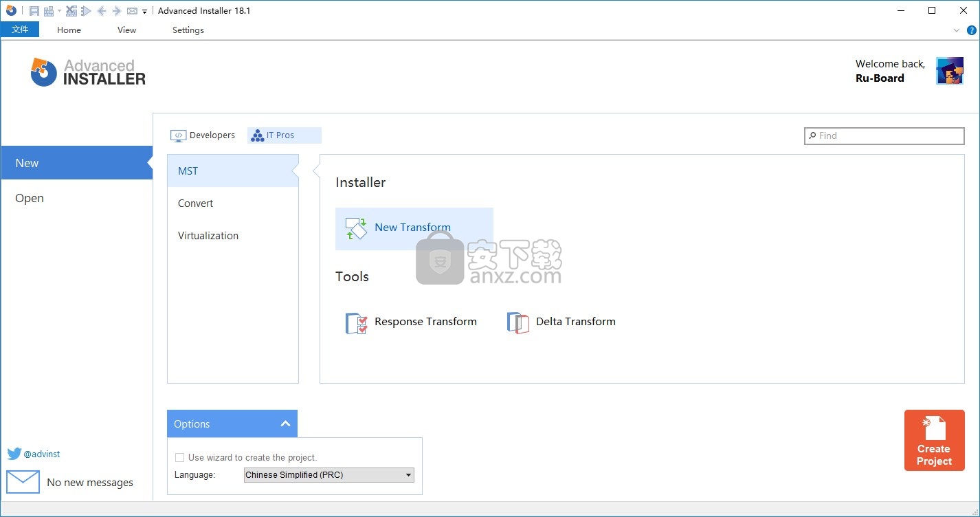Collapse the Options panel header

click(232, 423)
